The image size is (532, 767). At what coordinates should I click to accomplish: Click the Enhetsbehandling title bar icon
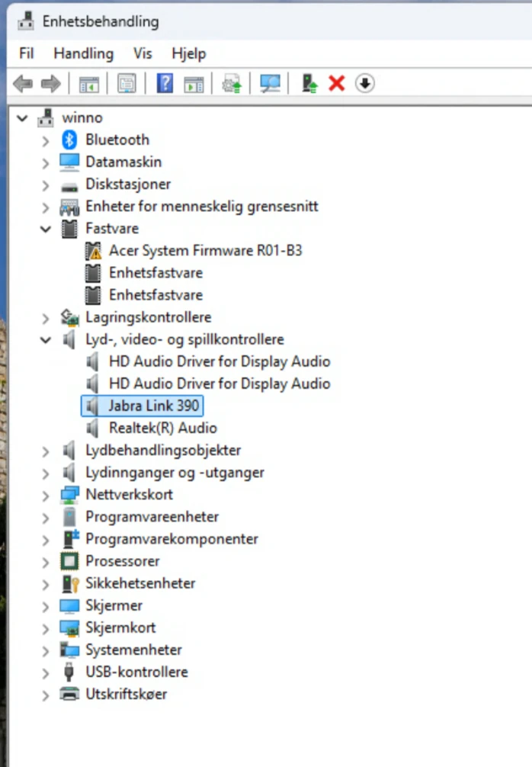click(26, 21)
